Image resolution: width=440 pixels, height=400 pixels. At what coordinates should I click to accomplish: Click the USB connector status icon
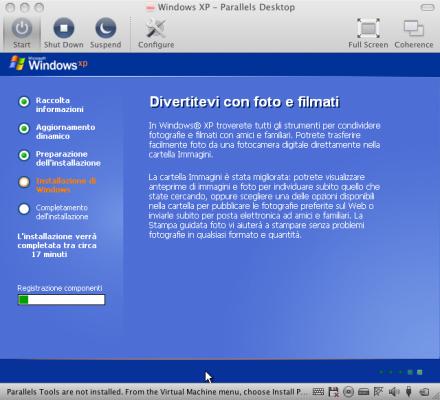click(409, 392)
